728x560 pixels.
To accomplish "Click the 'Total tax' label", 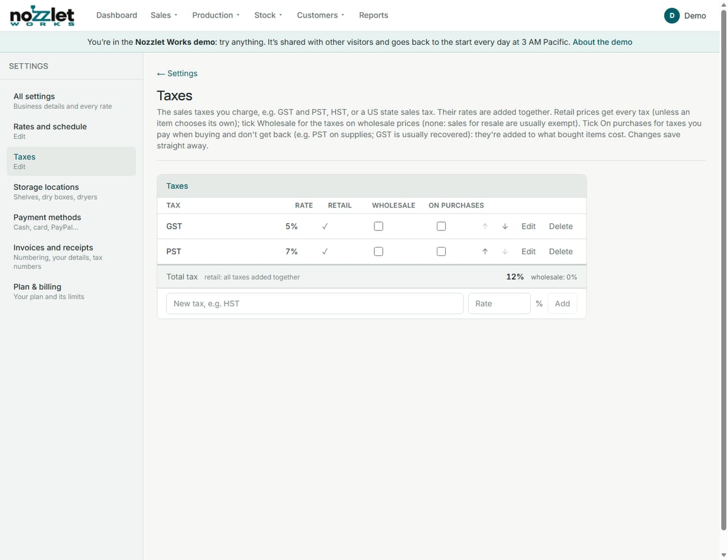I will (182, 277).
